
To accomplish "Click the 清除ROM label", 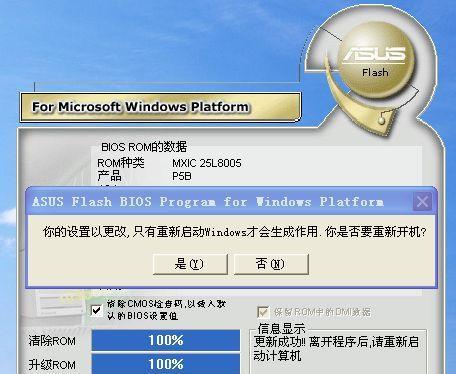I will (52, 341).
